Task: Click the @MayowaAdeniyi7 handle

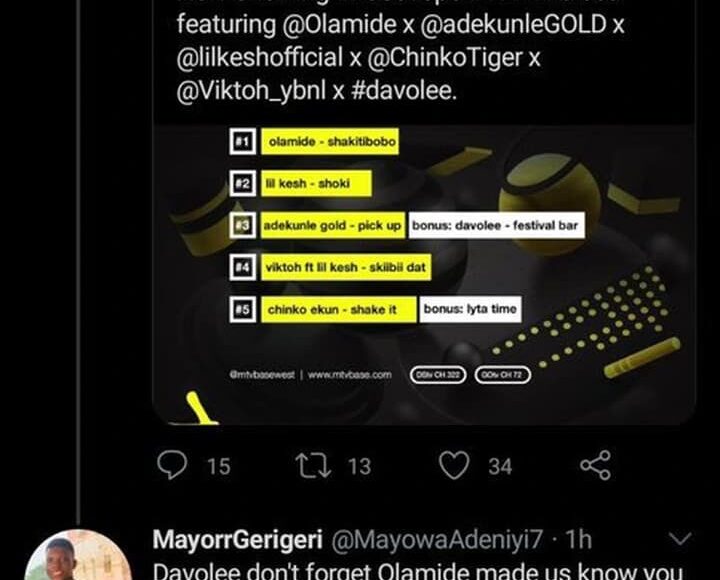Action: [437, 539]
